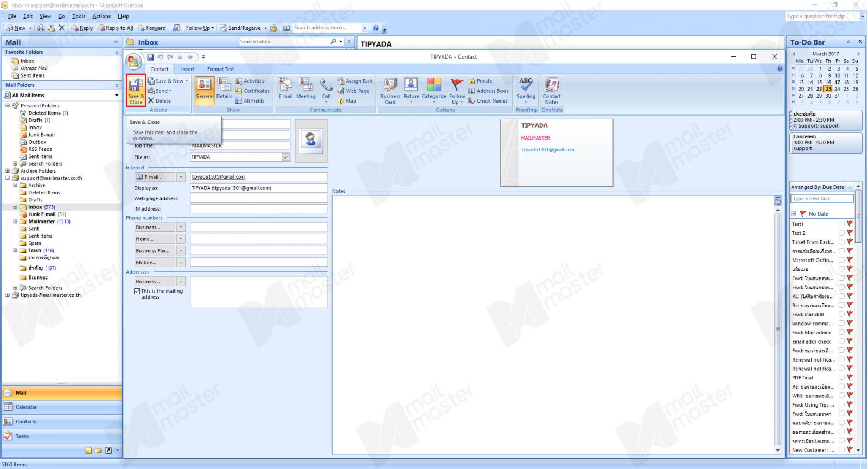Screen dimensions: 868x469
Task: Click the tipyada1301@gmail.com email field
Action: [259, 177]
